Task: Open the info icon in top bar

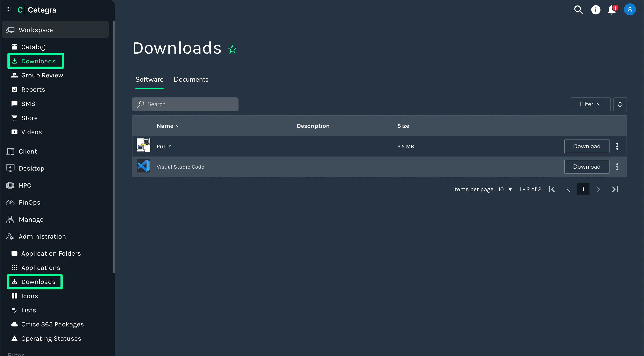Action: 595,10
